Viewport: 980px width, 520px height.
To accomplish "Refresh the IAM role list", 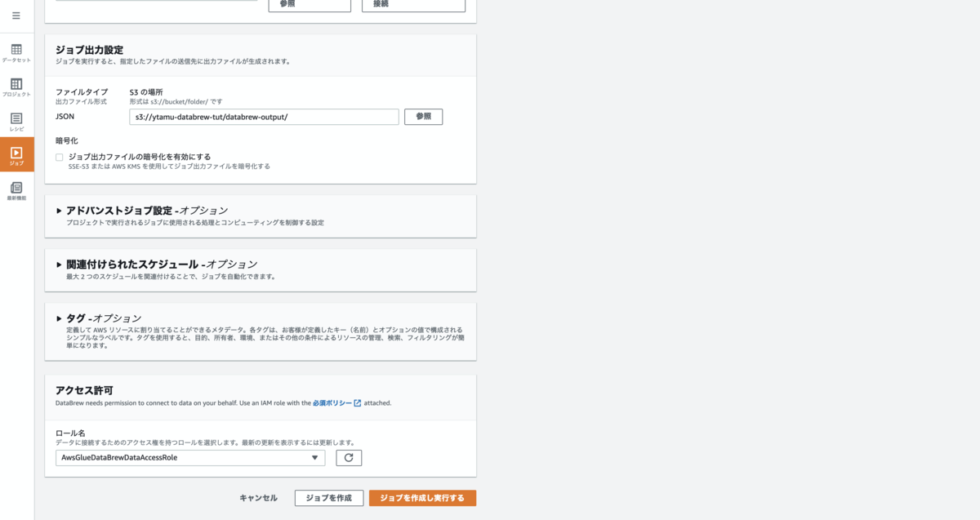I will click(x=349, y=457).
